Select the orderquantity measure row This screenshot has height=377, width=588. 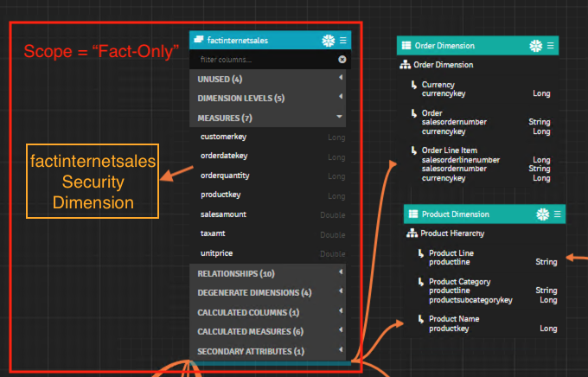tap(224, 176)
